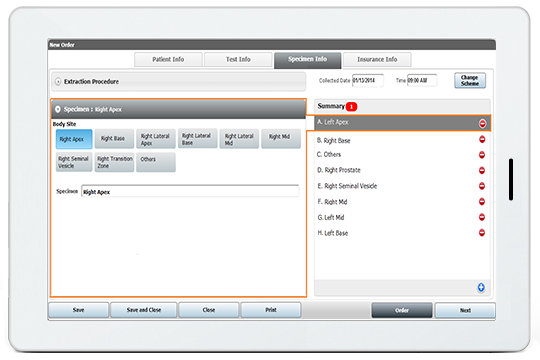Click the red Summary count badge
Viewport: 540px width, 360px height.
pyautogui.click(x=351, y=107)
